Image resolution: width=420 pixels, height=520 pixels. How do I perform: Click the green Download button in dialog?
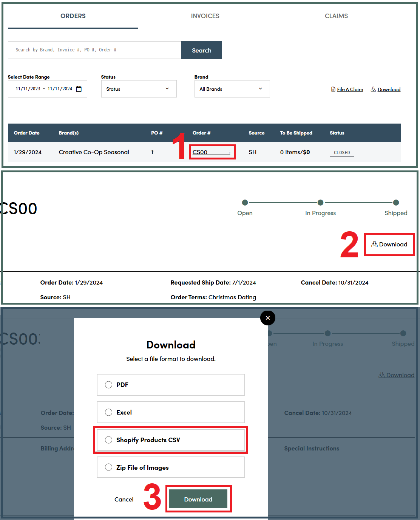tap(198, 499)
